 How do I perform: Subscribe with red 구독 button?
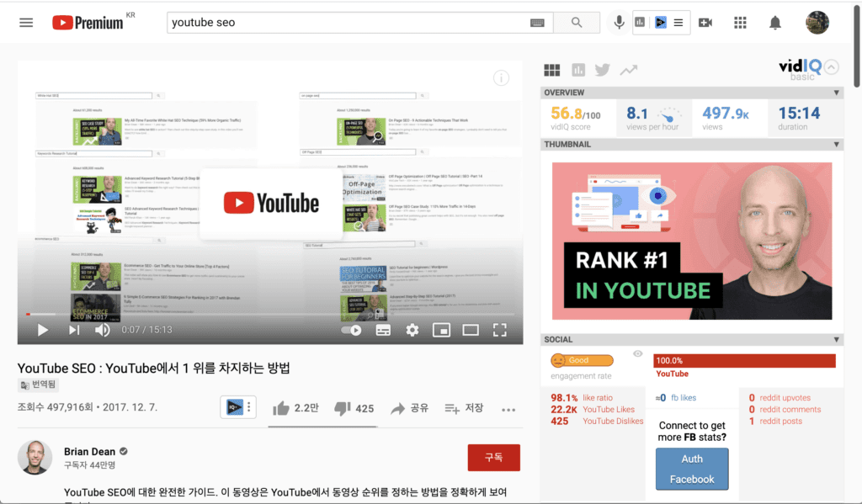tap(493, 457)
